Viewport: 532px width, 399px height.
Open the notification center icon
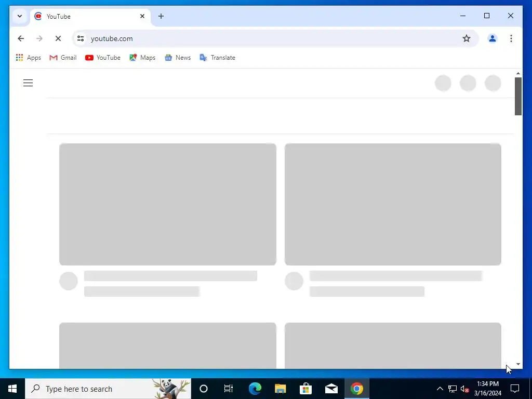pyautogui.click(x=515, y=389)
